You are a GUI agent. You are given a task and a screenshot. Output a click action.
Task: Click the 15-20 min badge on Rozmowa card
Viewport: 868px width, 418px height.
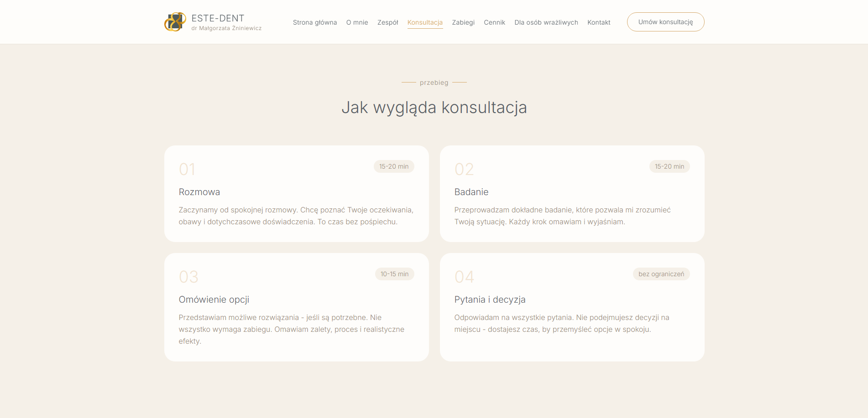(394, 166)
